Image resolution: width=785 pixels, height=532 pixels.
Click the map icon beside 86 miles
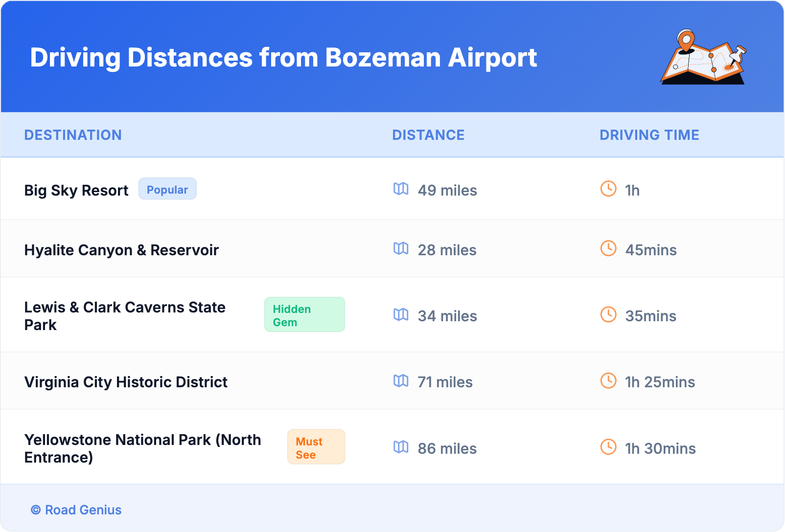(x=401, y=447)
